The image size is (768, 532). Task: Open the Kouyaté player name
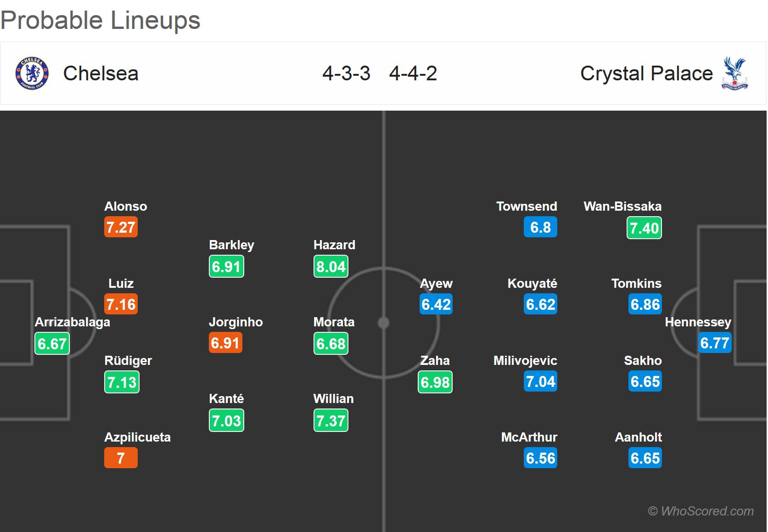click(532, 284)
